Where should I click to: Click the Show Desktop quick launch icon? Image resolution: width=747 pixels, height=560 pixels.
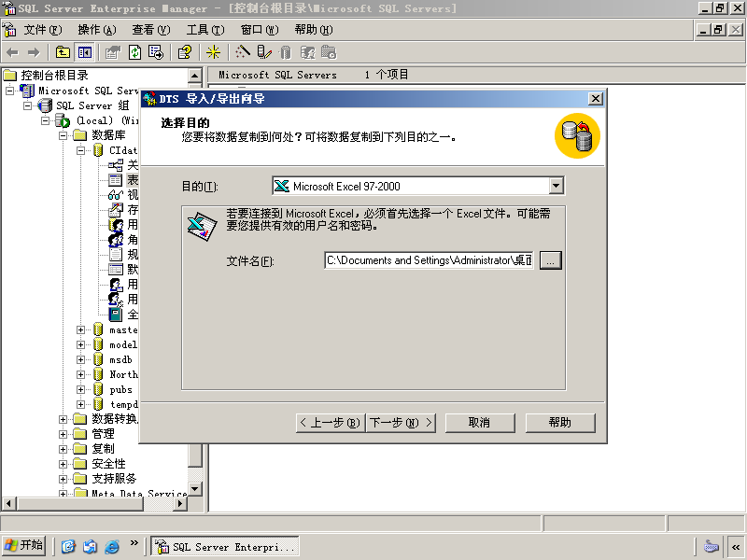68,546
